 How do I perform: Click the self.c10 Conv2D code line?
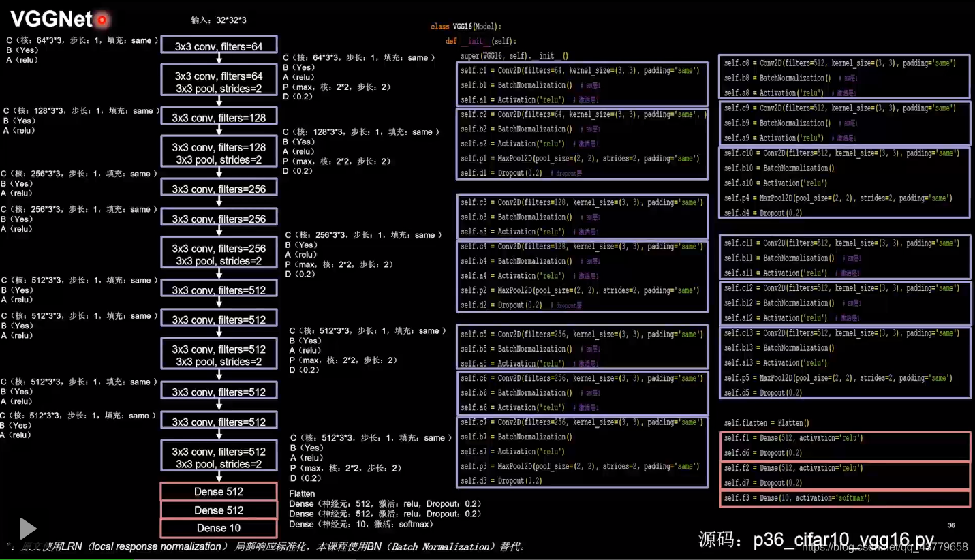point(842,153)
